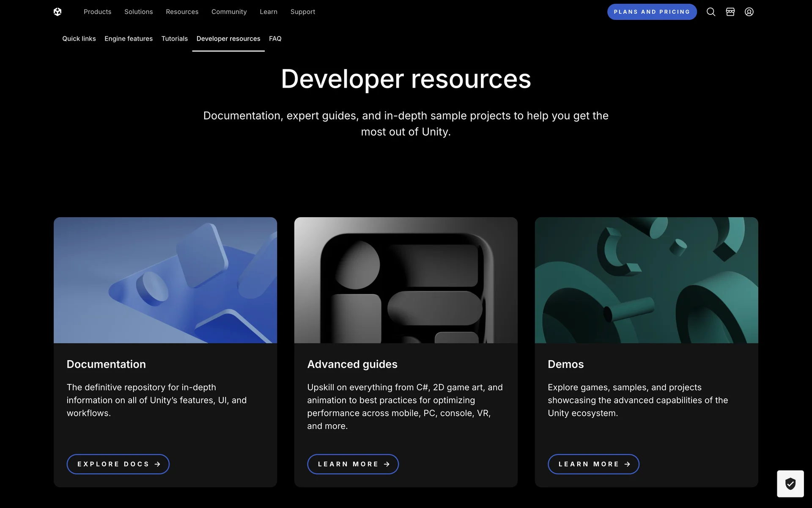This screenshot has height=508, width=812.
Task: Click Learn More under Advanced guides
Action: point(353,464)
